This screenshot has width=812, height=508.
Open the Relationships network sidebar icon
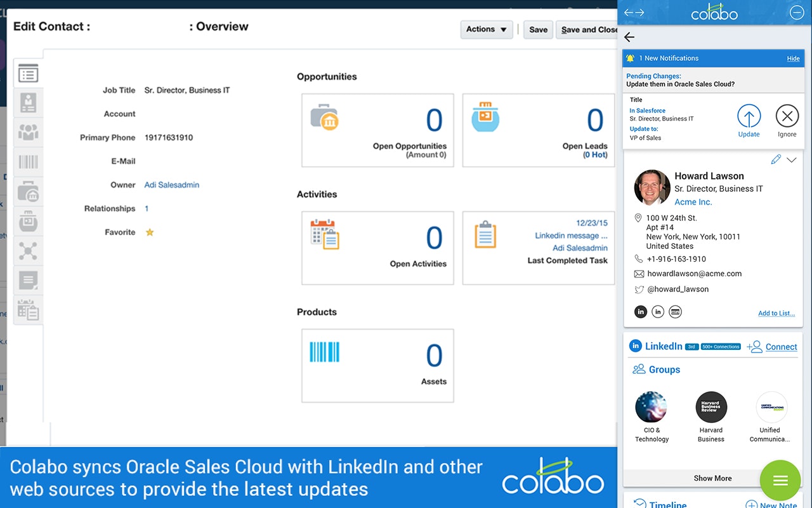click(x=28, y=251)
